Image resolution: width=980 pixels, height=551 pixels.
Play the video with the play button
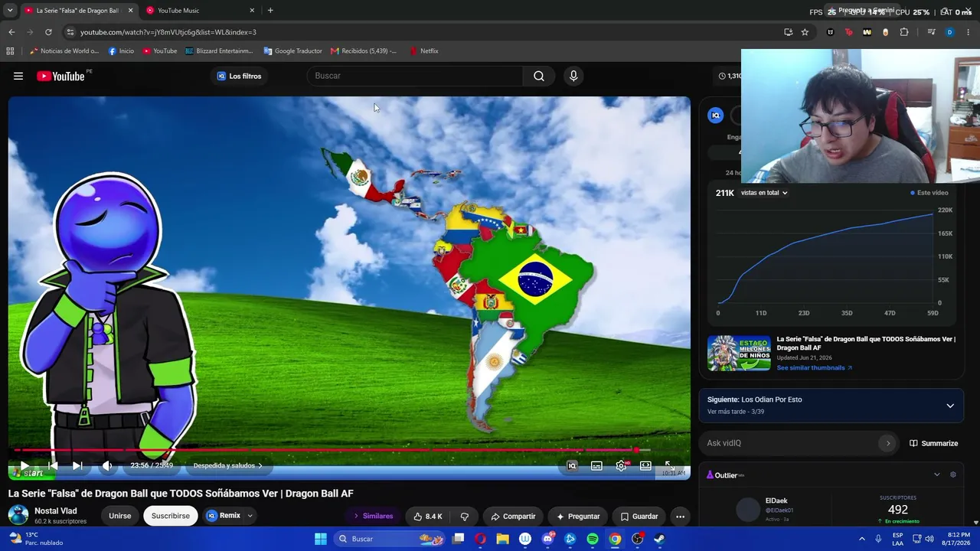(24, 465)
